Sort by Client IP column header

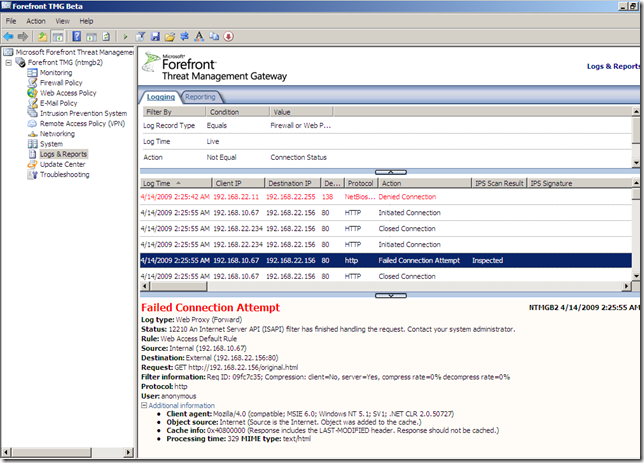point(238,183)
